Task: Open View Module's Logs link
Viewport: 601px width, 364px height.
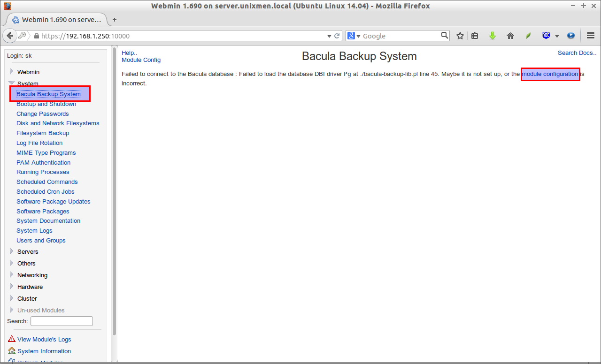Action: [44, 339]
